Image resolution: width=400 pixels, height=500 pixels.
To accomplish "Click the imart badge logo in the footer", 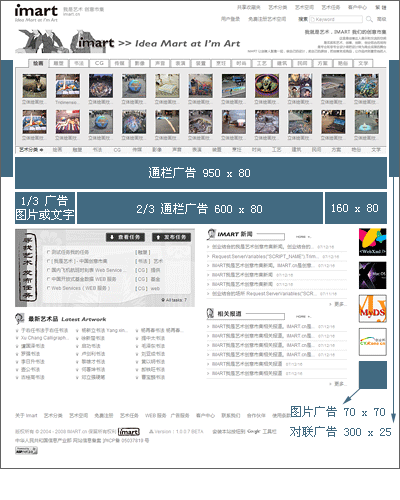I will pyautogui.click(x=129, y=432).
